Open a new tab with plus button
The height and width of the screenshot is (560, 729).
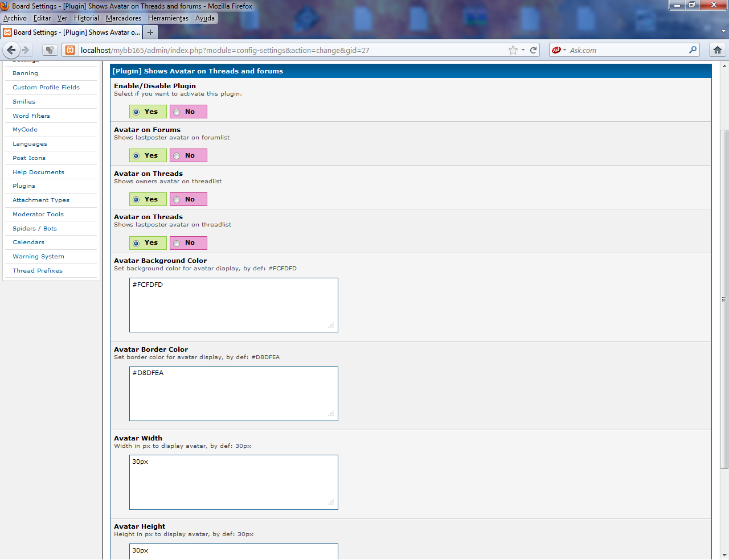pyautogui.click(x=150, y=32)
